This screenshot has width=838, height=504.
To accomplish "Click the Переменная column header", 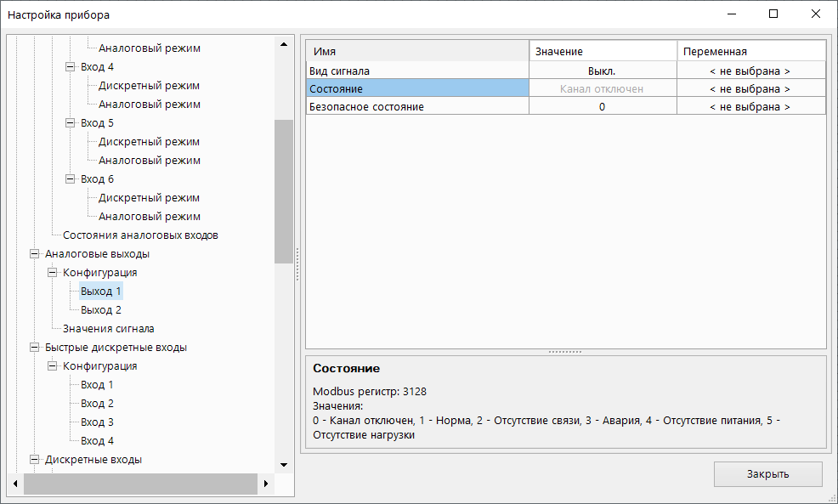I will (750, 52).
